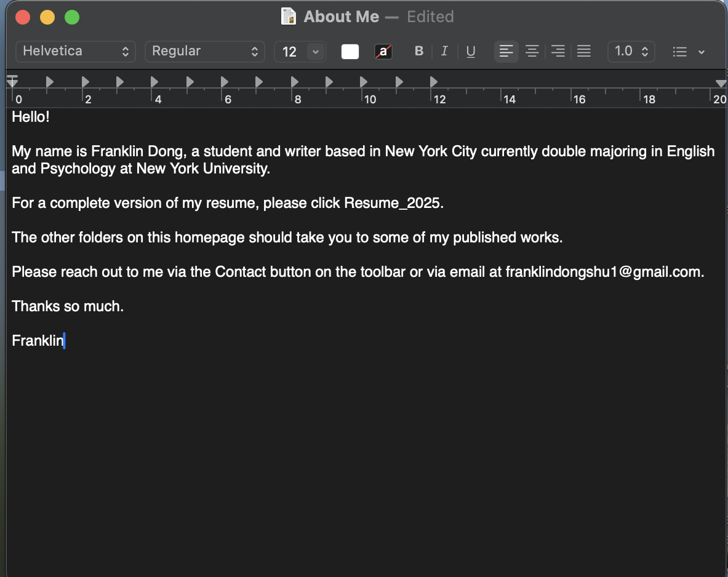
Task: Open the 1.0 line spacing dropdown
Action: click(x=631, y=51)
